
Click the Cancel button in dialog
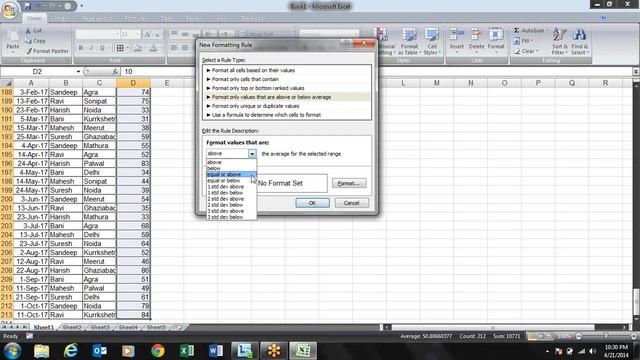(x=351, y=203)
